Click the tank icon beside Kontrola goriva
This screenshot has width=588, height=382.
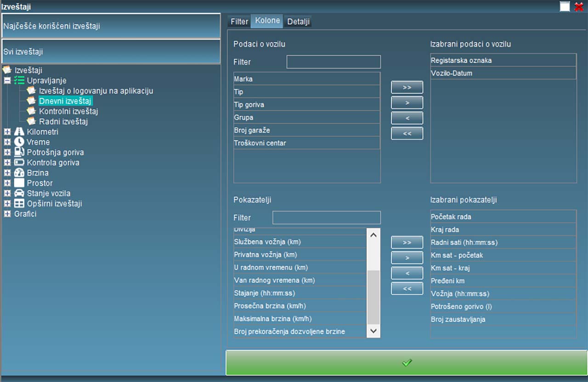pos(19,163)
